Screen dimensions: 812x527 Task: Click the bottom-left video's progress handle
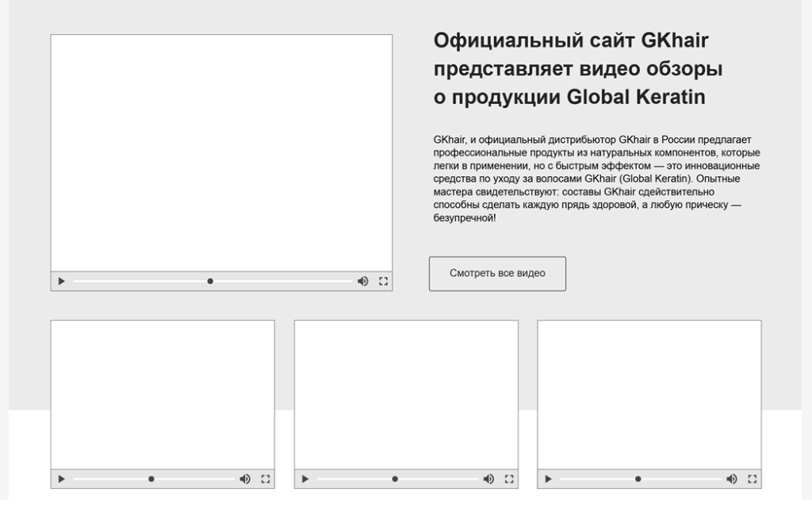point(151,479)
